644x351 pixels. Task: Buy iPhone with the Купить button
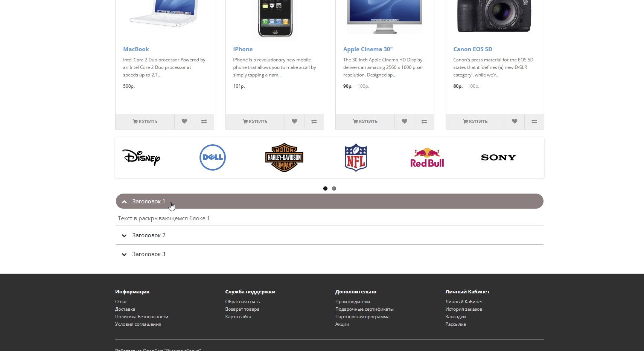pos(255,121)
